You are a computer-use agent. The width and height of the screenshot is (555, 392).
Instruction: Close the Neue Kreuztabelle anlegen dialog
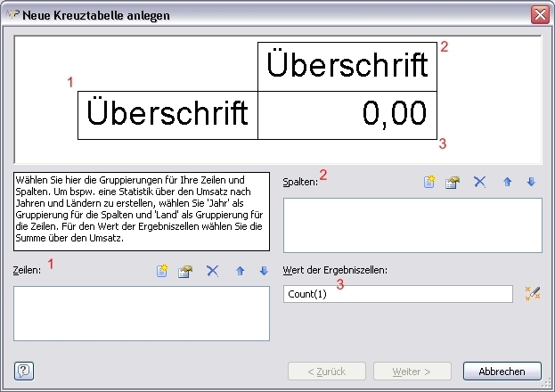click(x=539, y=15)
